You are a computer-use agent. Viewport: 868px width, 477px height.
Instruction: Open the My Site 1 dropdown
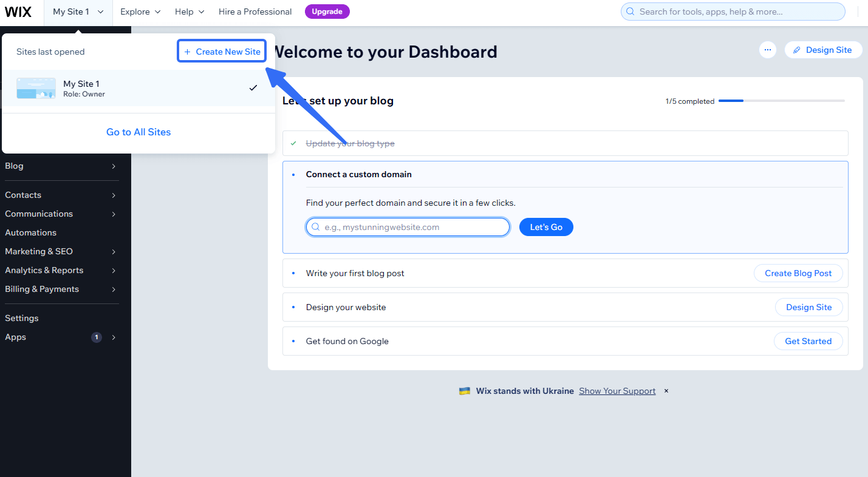pos(78,12)
